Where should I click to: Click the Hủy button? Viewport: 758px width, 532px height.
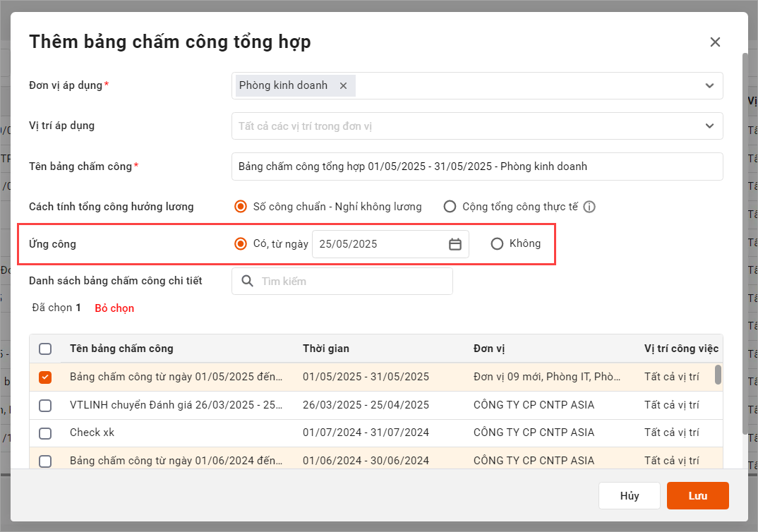pos(629,496)
